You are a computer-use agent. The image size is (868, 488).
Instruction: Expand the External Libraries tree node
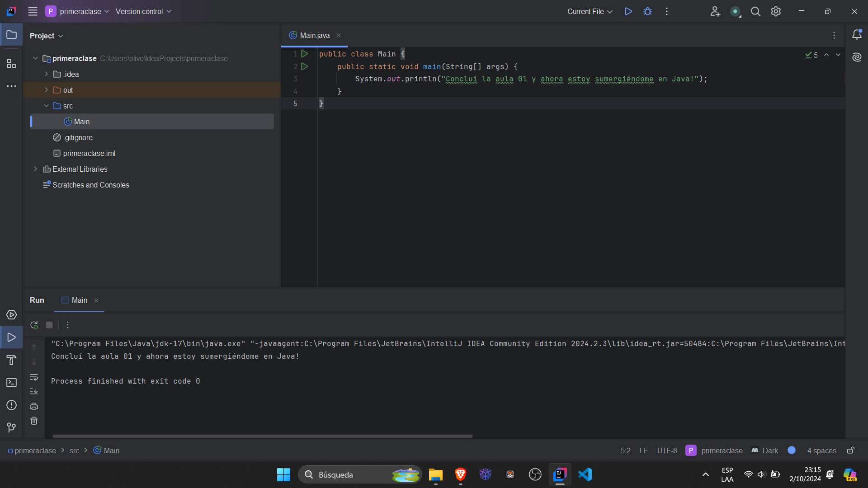tap(36, 169)
